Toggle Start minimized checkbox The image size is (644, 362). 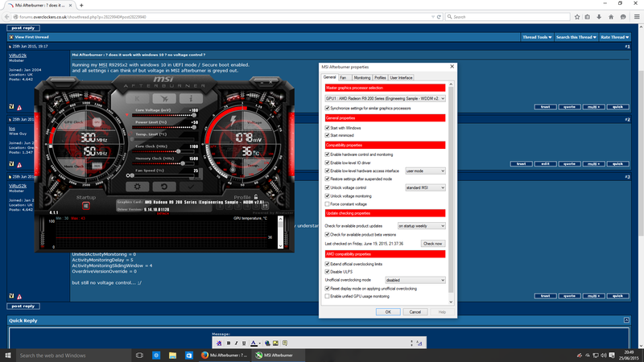pos(328,135)
